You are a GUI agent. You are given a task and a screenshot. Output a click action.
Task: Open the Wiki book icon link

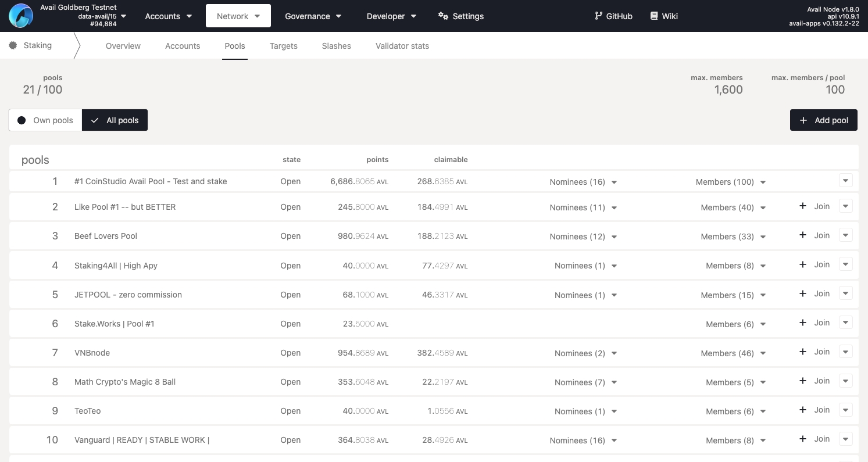(x=654, y=16)
